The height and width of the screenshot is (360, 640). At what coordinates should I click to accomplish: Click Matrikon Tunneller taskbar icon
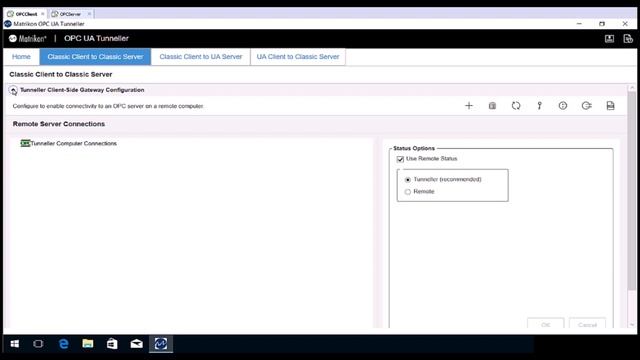click(161, 344)
